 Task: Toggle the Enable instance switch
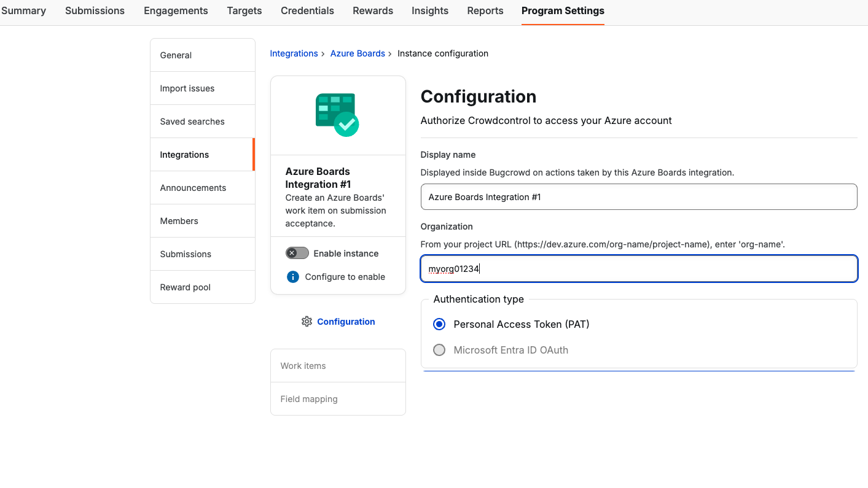(297, 254)
